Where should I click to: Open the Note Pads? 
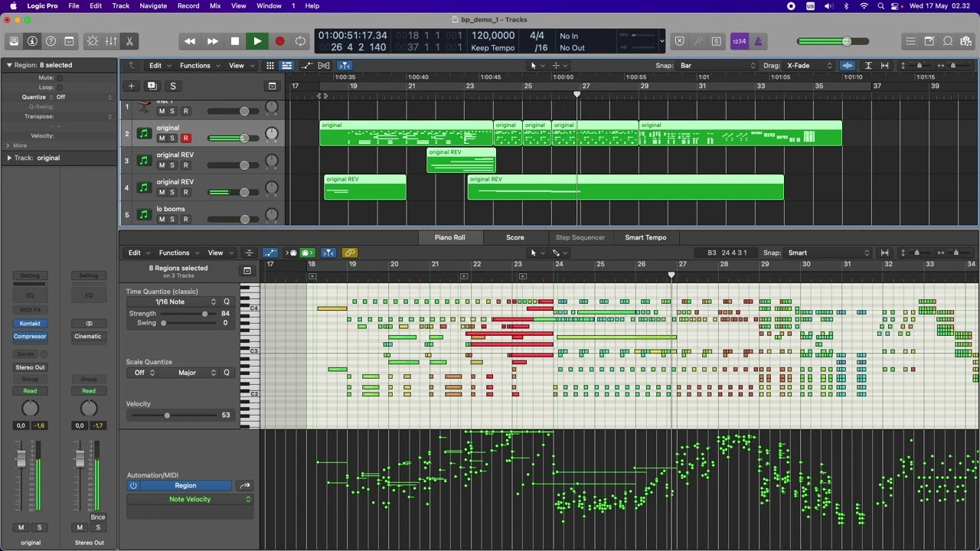point(929,41)
